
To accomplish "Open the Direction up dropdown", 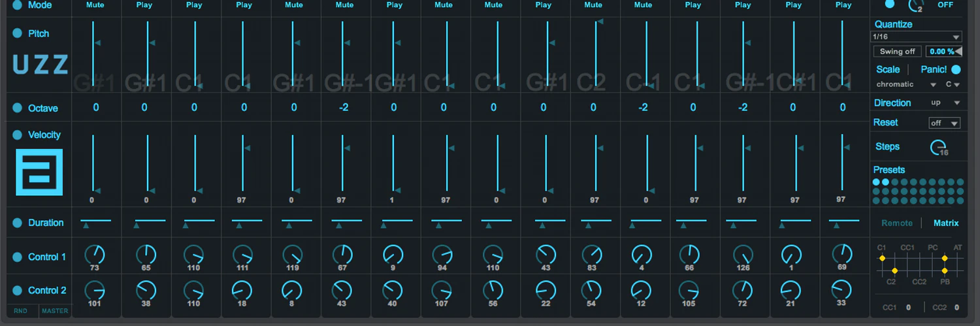I will click(945, 103).
